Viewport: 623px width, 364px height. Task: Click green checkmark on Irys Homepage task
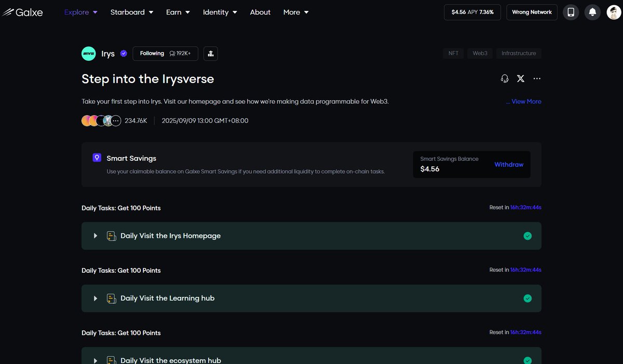[527, 236]
